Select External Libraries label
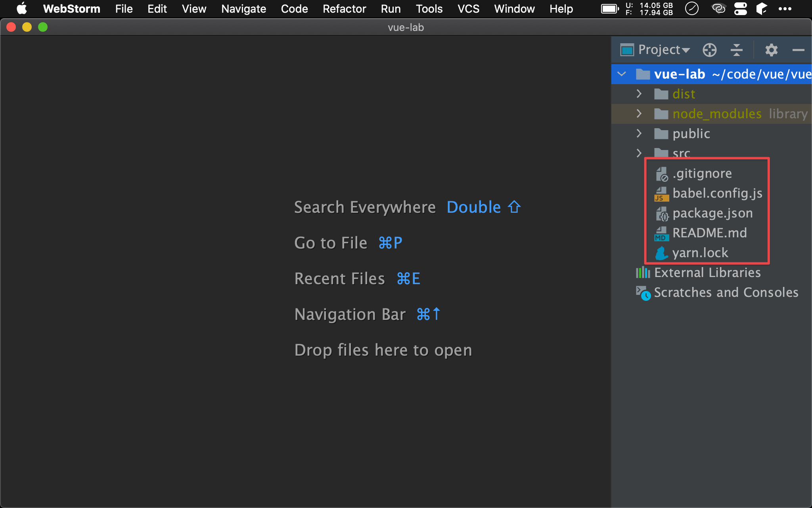The width and height of the screenshot is (812, 508). point(707,273)
